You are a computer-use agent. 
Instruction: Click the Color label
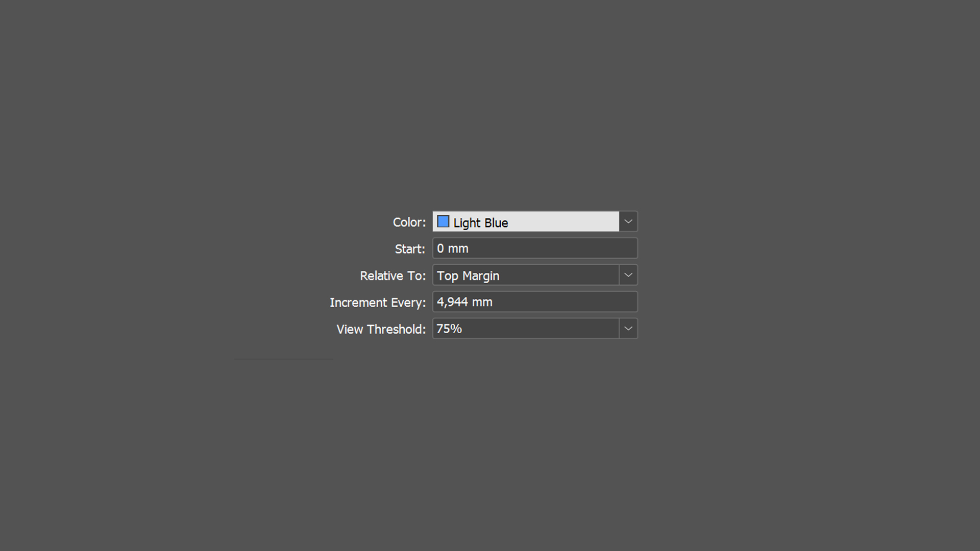pyautogui.click(x=409, y=222)
